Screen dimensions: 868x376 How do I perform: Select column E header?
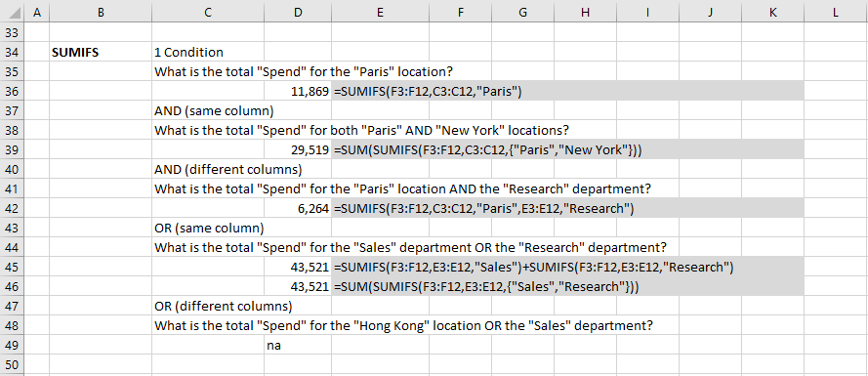click(x=380, y=12)
